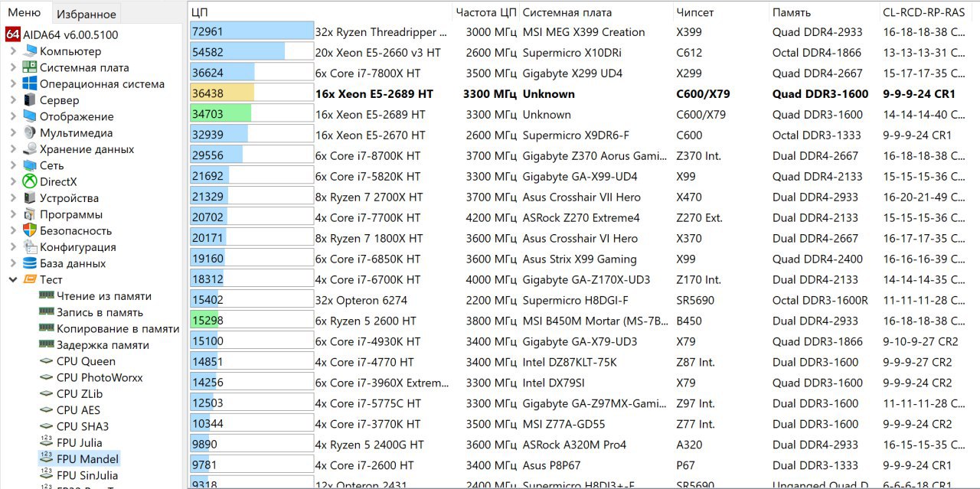Click the Мультимедиа speaker icon

[x=30, y=132]
